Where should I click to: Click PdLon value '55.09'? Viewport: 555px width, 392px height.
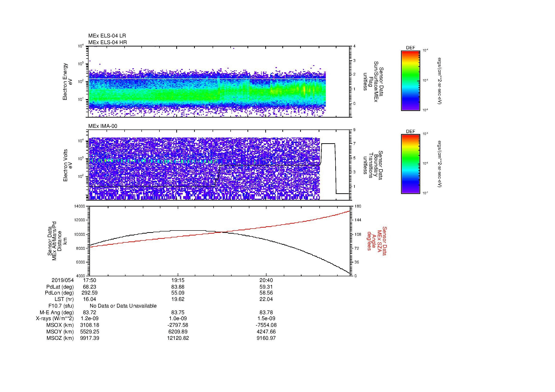(x=178, y=293)
